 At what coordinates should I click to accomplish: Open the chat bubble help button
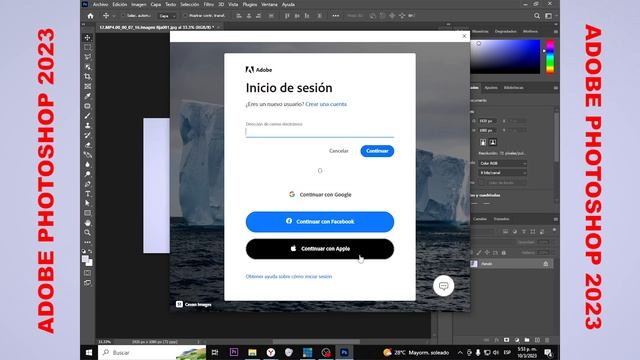tap(443, 286)
